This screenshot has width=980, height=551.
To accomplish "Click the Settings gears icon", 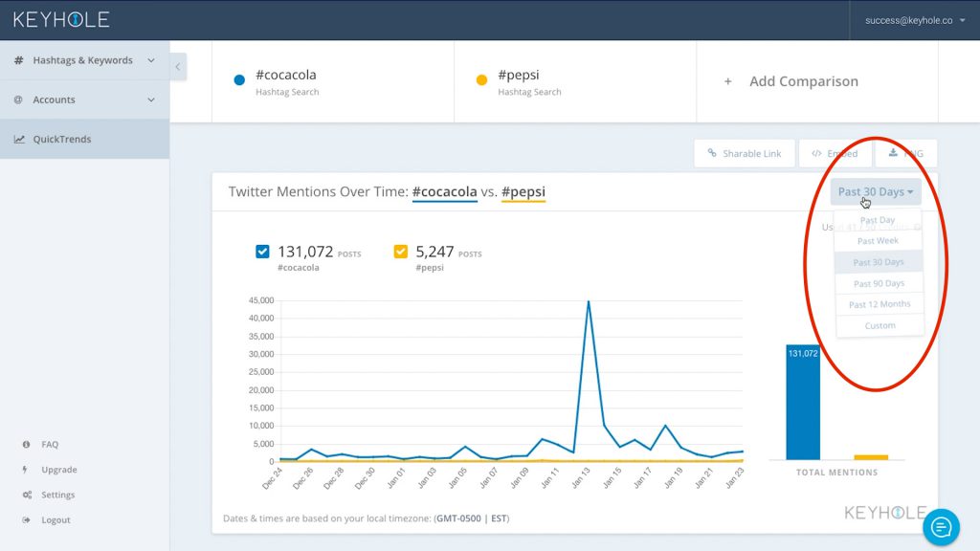I will [27, 495].
